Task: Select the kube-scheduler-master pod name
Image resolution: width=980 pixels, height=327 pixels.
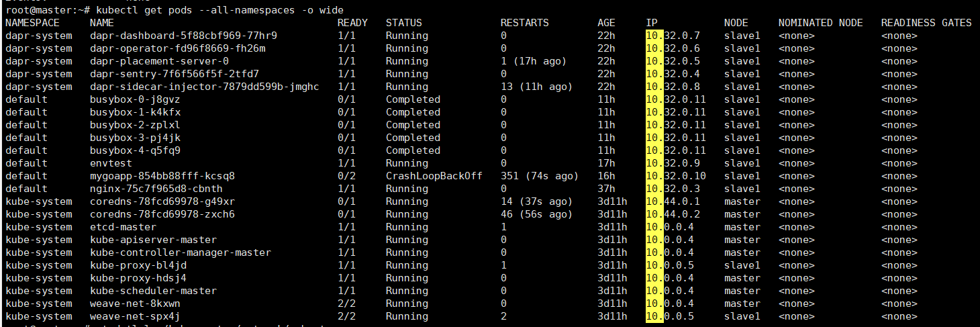Action: click(153, 291)
